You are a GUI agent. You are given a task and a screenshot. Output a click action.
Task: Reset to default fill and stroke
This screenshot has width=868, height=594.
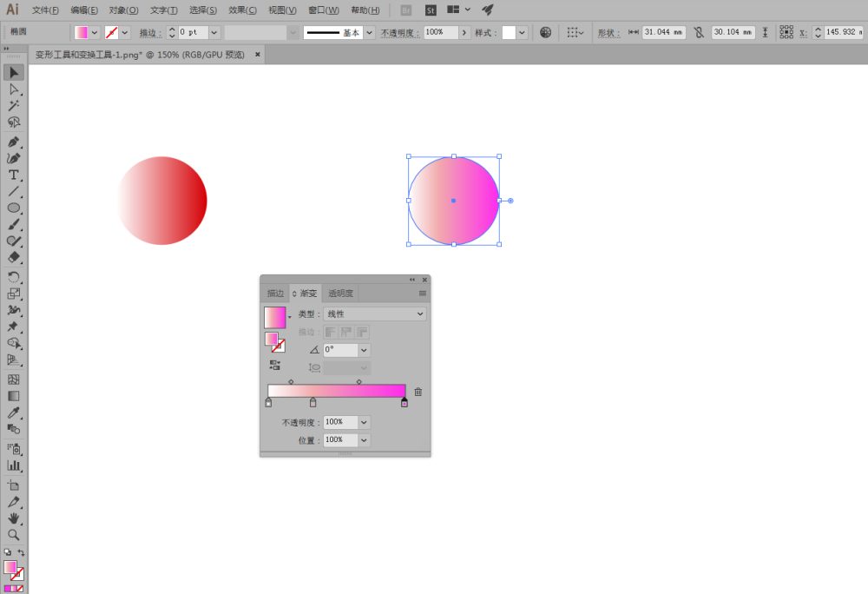pyautogui.click(x=7, y=552)
